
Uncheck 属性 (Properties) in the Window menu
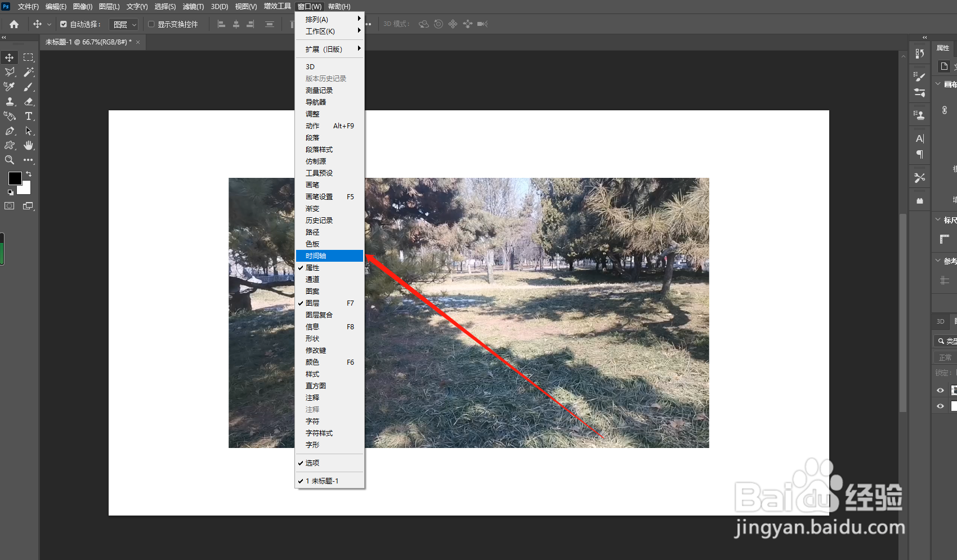click(x=330, y=268)
